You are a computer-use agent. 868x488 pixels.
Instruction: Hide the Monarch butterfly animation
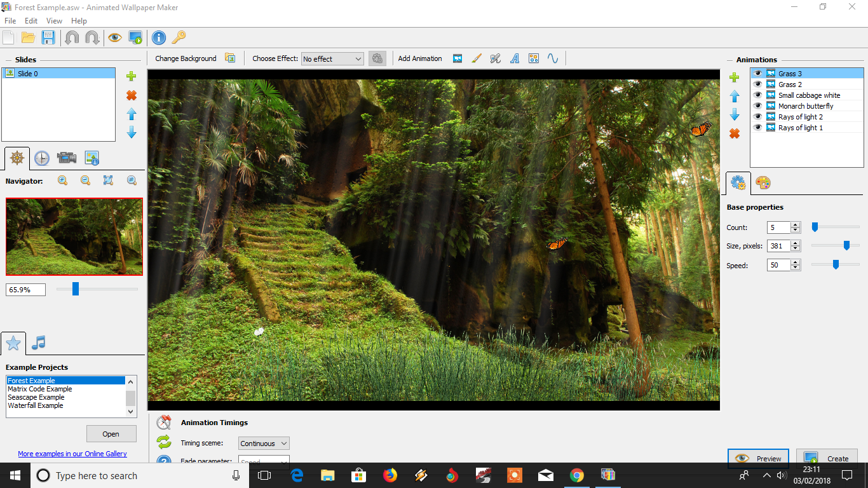coord(757,105)
